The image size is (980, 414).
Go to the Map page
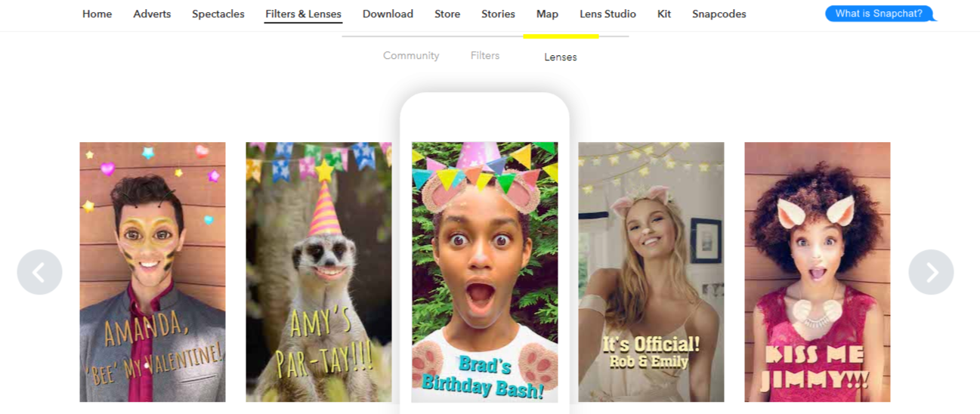pyautogui.click(x=547, y=14)
